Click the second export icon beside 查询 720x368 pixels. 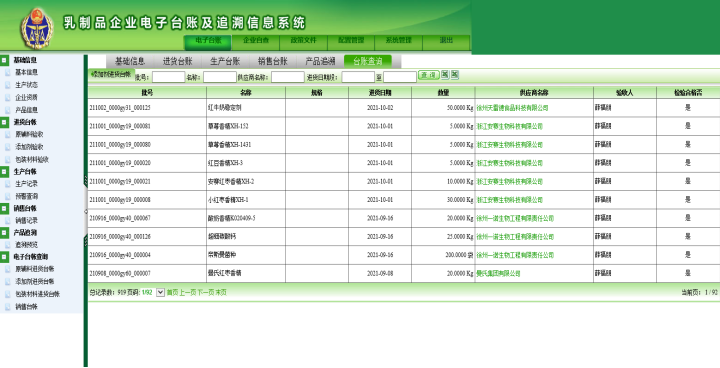click(x=455, y=74)
